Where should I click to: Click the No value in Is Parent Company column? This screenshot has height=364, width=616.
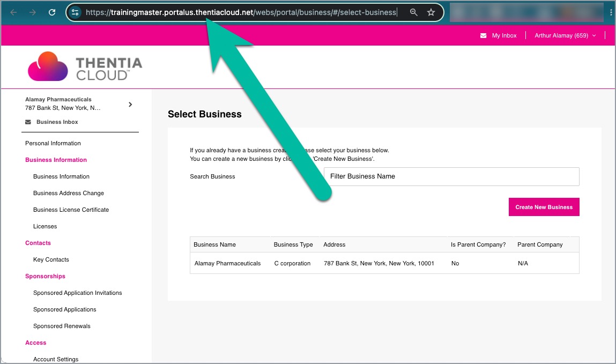pos(455,263)
